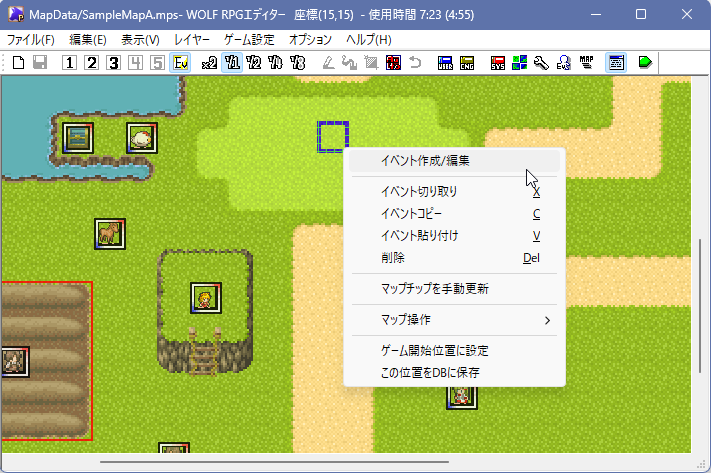Select the treasure chest event on map
711x473 pixels.
[x=78, y=138]
